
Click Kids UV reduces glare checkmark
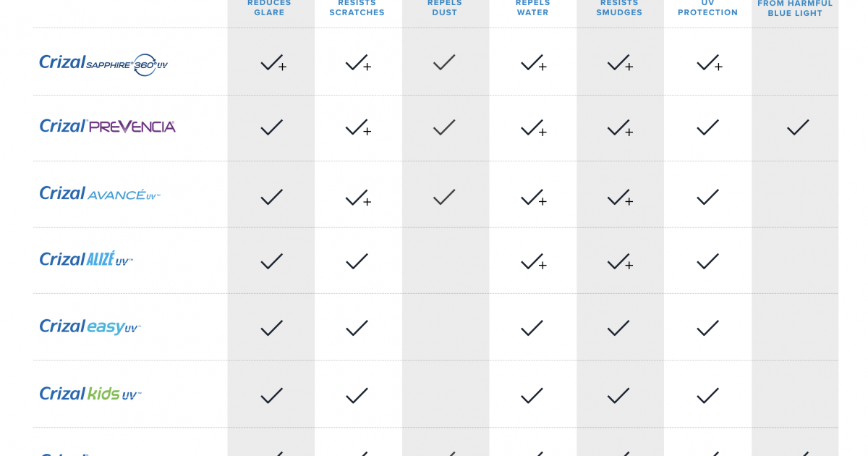pyautogui.click(x=271, y=396)
